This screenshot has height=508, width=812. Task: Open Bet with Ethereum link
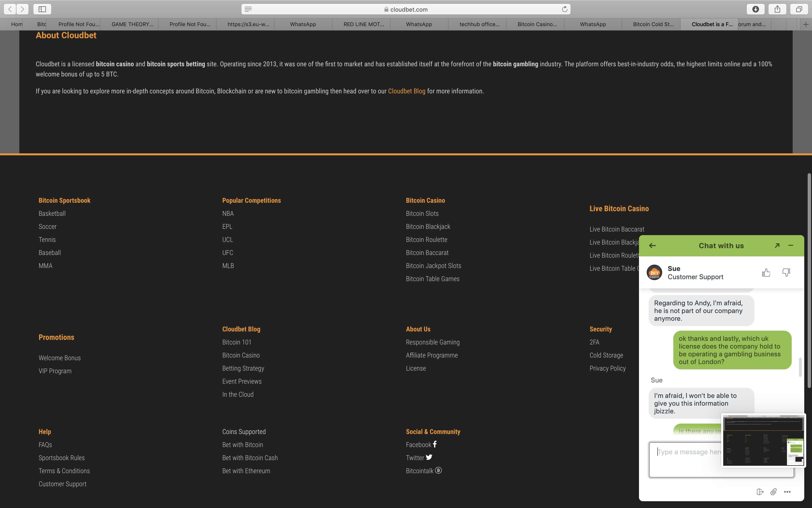point(246,471)
